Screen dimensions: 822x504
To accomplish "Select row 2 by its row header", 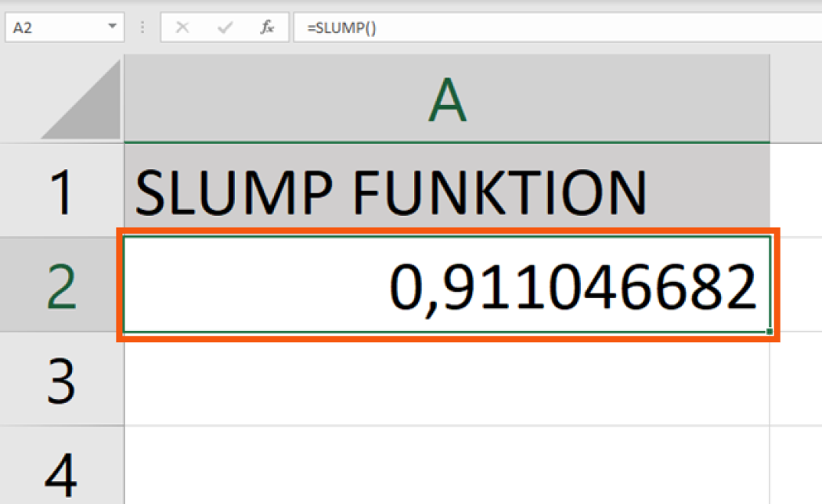I will (61, 285).
